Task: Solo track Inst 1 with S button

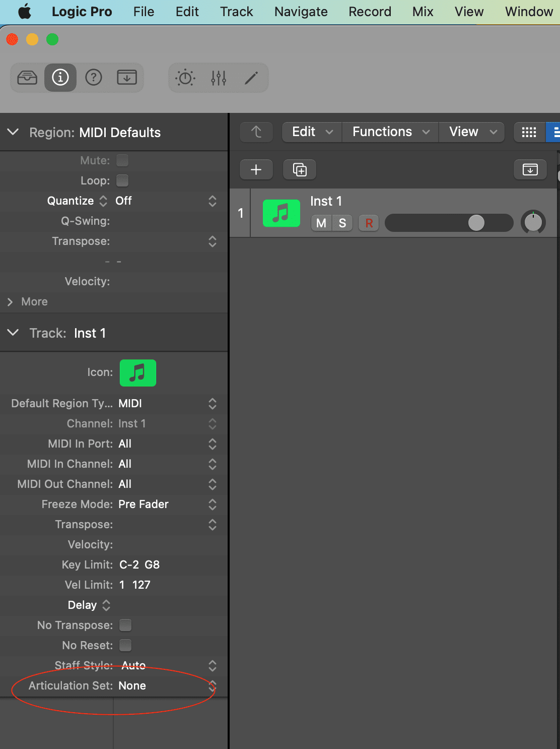Action: [342, 223]
